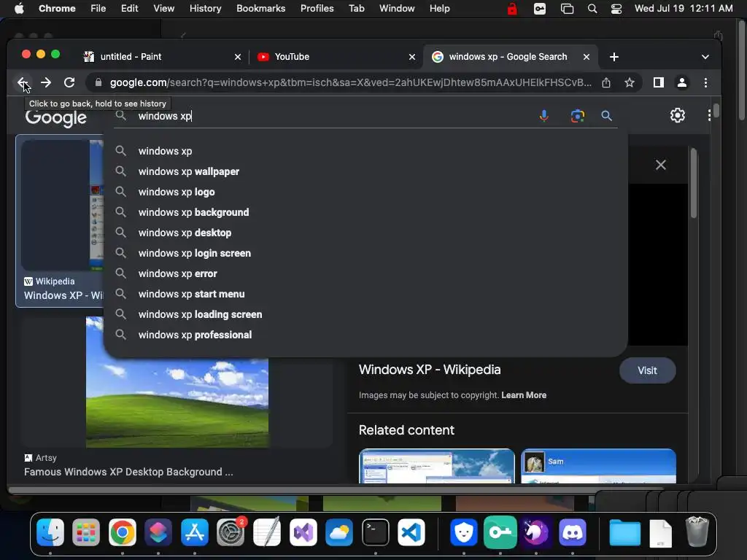The width and height of the screenshot is (747, 560).
Task: Expand the tab search chevron
Action: pos(705,57)
